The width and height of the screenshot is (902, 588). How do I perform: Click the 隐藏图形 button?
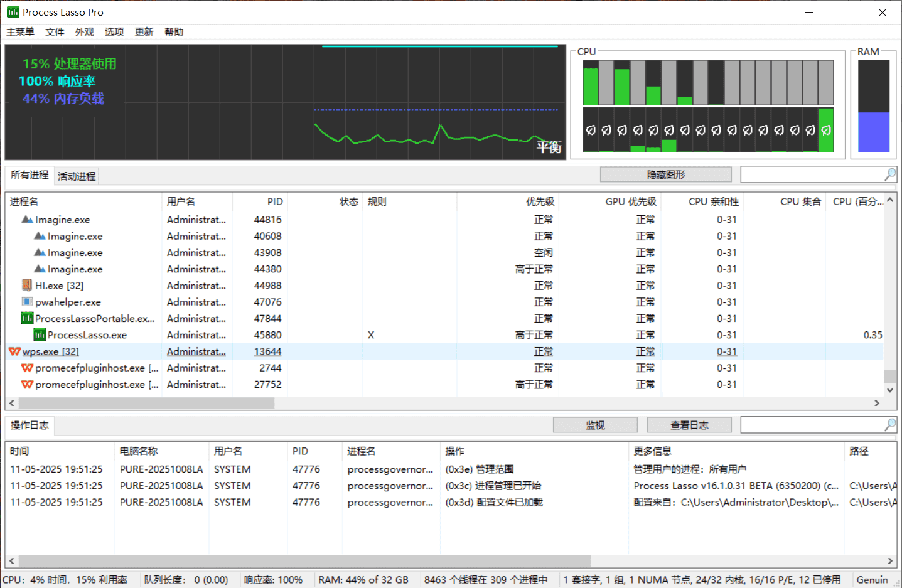pos(665,174)
